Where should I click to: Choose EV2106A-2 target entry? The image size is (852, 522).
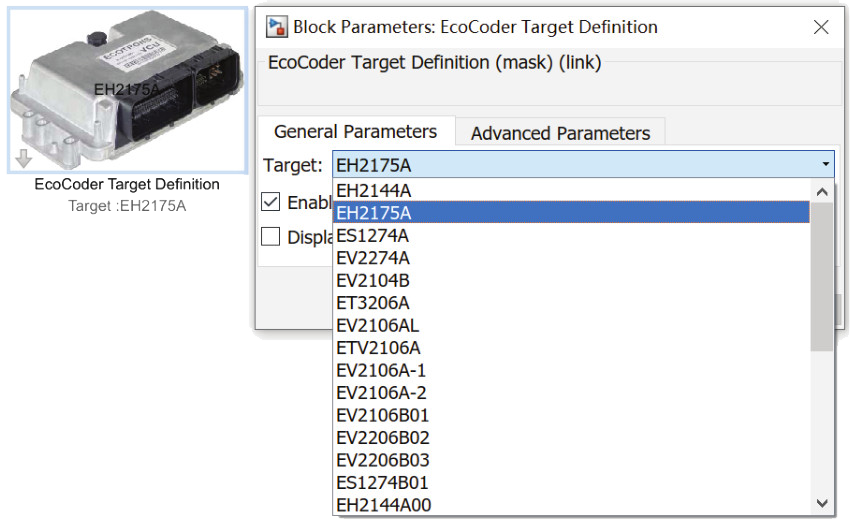point(571,393)
